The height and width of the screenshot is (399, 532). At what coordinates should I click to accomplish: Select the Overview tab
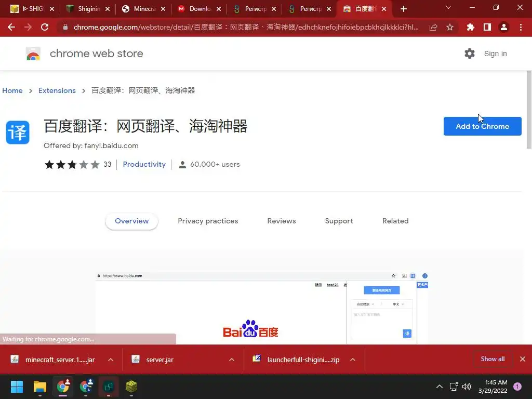(x=131, y=221)
